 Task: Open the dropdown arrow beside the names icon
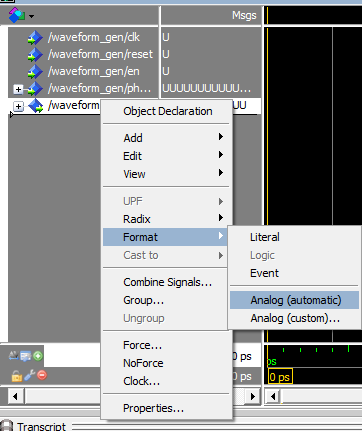click(x=31, y=16)
